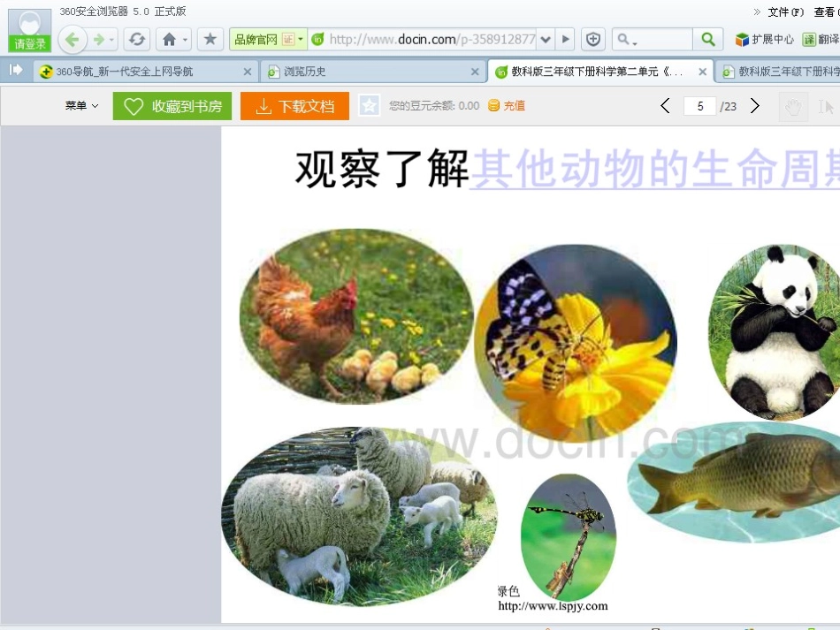Click the www.lspjy.com URL text
This screenshot has width=840, height=630.
coord(553,606)
